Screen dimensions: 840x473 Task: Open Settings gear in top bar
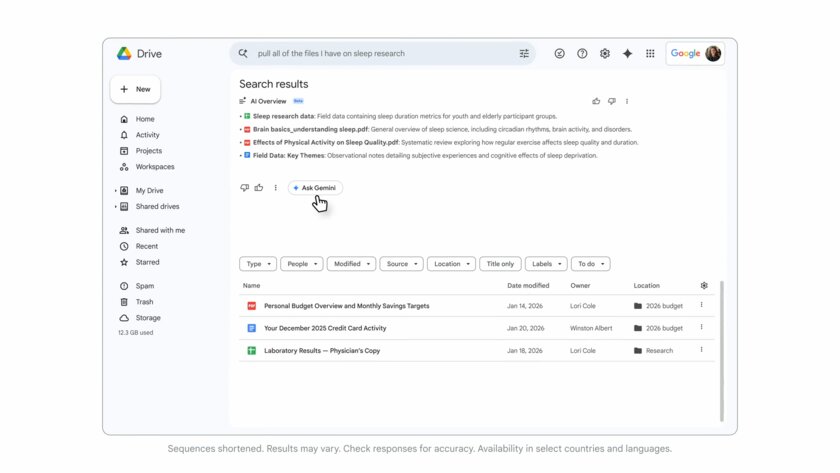pyautogui.click(x=605, y=54)
